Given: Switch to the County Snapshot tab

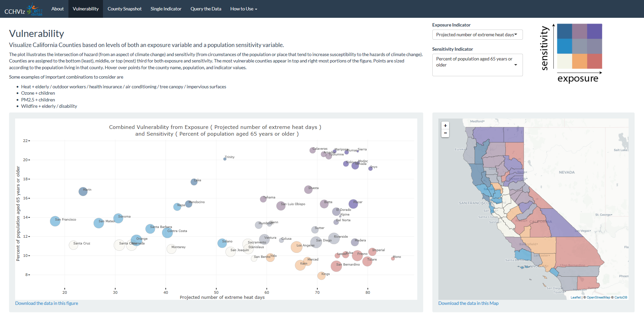Looking at the screenshot, I should pyautogui.click(x=124, y=9).
